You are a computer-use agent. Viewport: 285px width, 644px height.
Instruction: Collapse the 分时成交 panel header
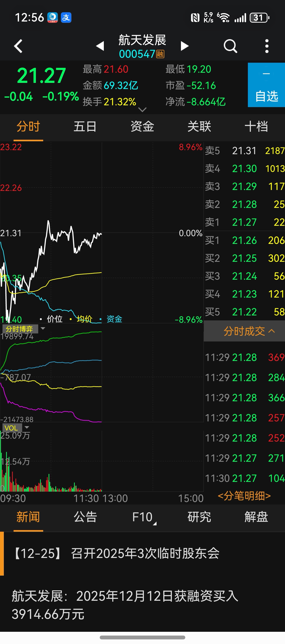pyautogui.click(x=244, y=331)
